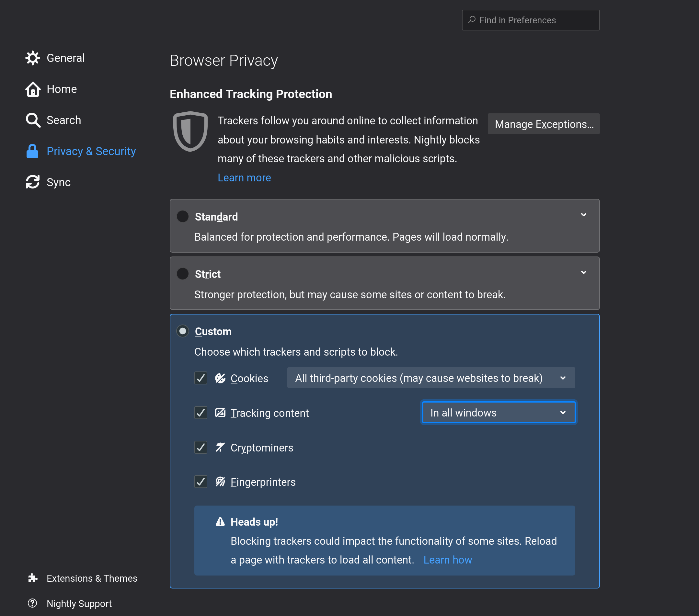The width and height of the screenshot is (699, 616).
Task: Click the General settings gear icon
Action: (x=33, y=58)
